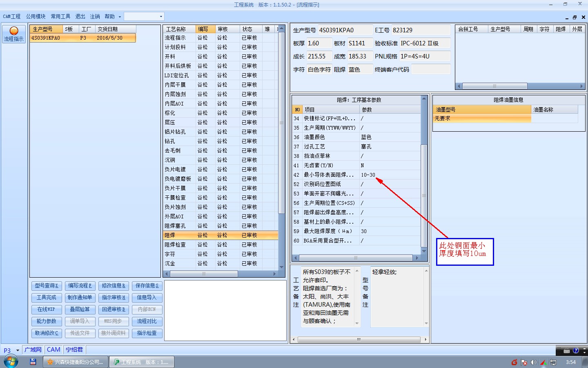Select the 沉金 process row

click(220, 263)
